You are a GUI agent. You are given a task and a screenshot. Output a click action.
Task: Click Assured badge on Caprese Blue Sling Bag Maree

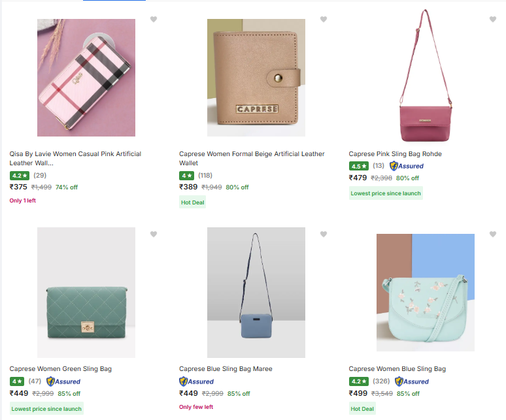point(197,381)
